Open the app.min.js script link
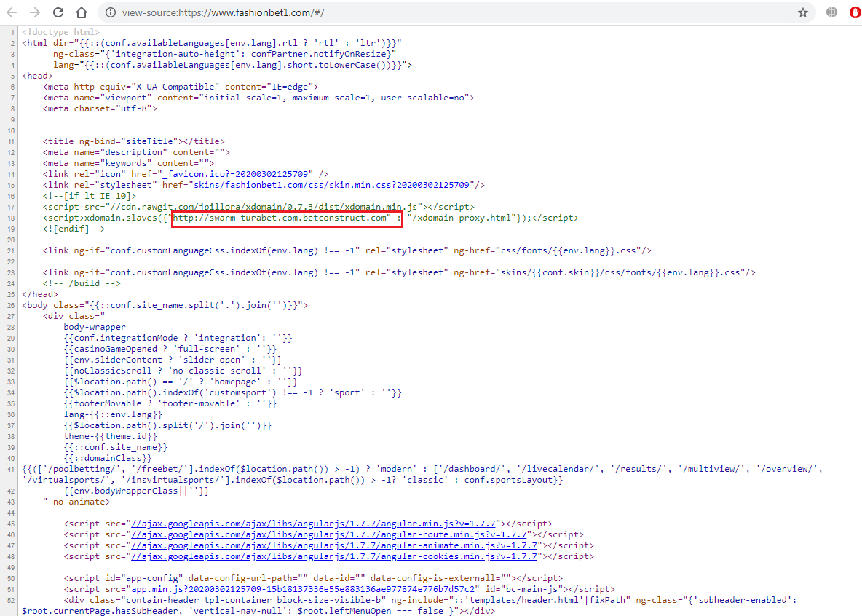862x616 pixels. click(303, 589)
